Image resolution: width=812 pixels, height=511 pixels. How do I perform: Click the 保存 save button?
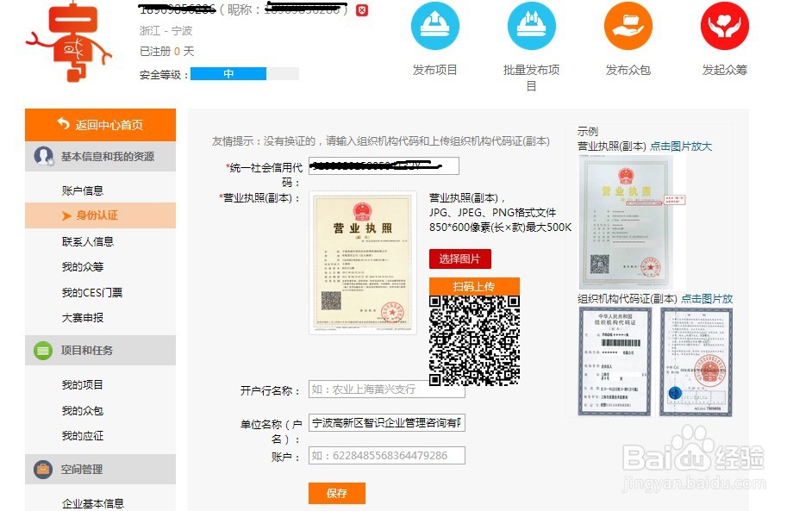[337, 494]
